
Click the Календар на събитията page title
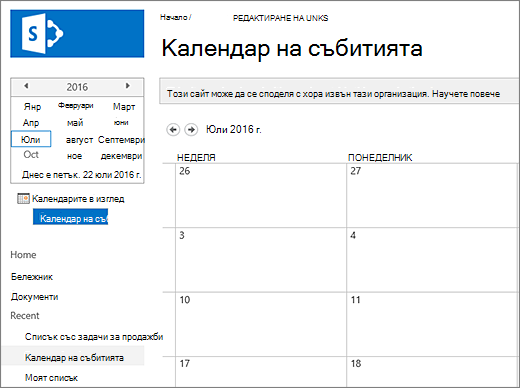click(292, 48)
